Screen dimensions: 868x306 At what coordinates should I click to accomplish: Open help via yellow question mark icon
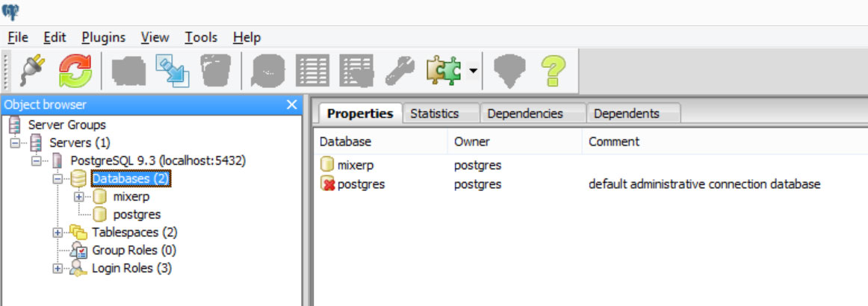[x=553, y=70]
